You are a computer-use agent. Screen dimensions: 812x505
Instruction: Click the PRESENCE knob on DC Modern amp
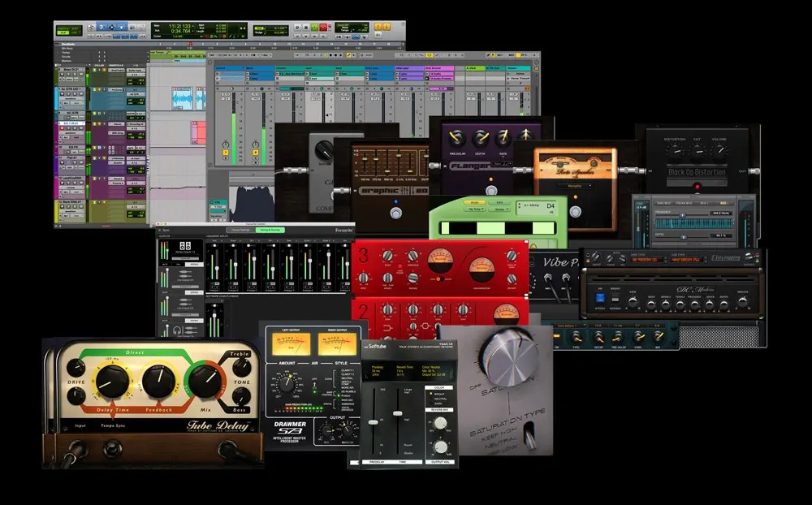point(694,304)
